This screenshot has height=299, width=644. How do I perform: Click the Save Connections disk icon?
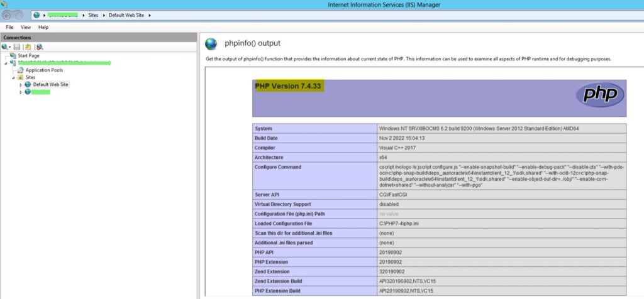(17, 47)
